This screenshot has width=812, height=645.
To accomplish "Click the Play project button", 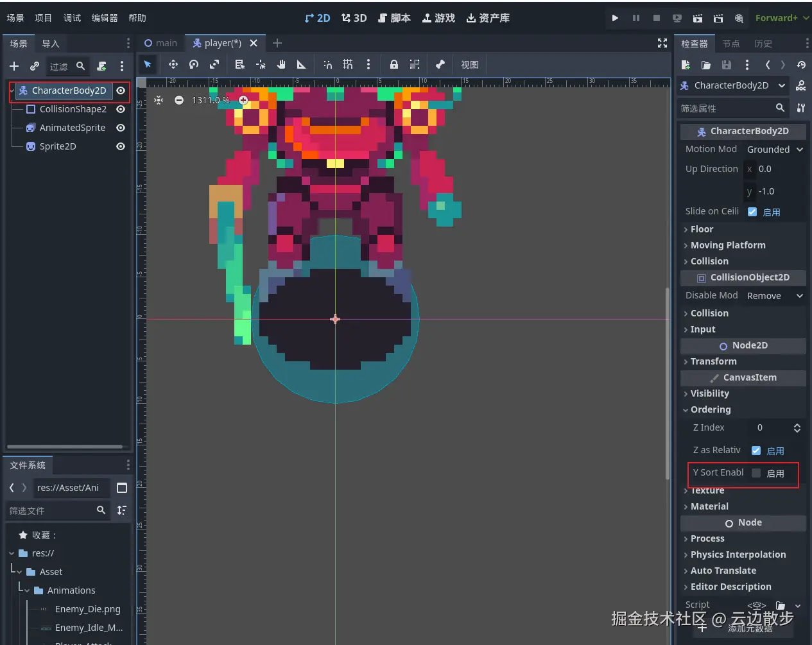I will (x=615, y=18).
